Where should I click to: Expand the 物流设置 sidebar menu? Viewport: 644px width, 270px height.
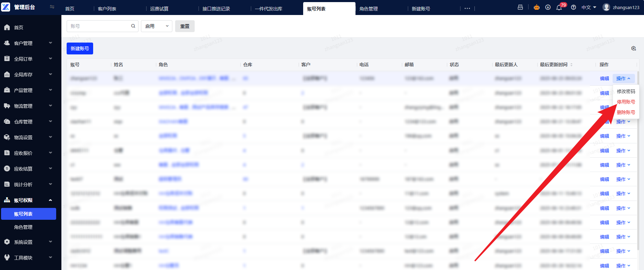point(51,137)
